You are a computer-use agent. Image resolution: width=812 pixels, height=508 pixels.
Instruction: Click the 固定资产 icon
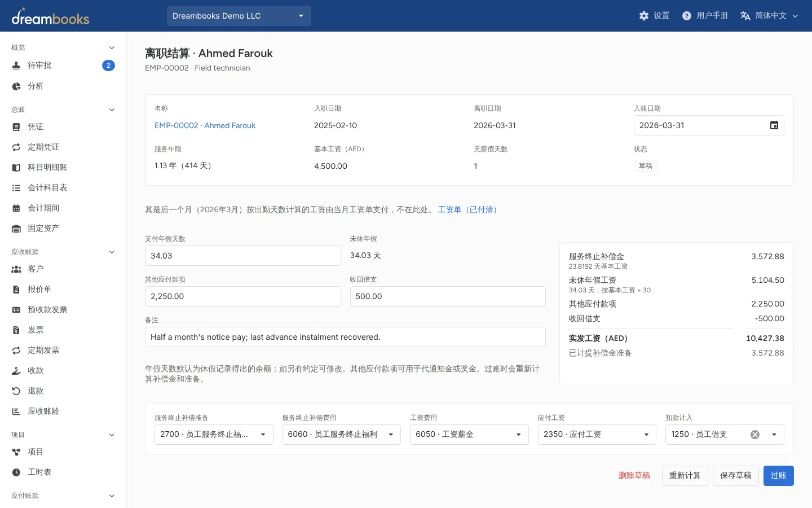[x=16, y=229]
